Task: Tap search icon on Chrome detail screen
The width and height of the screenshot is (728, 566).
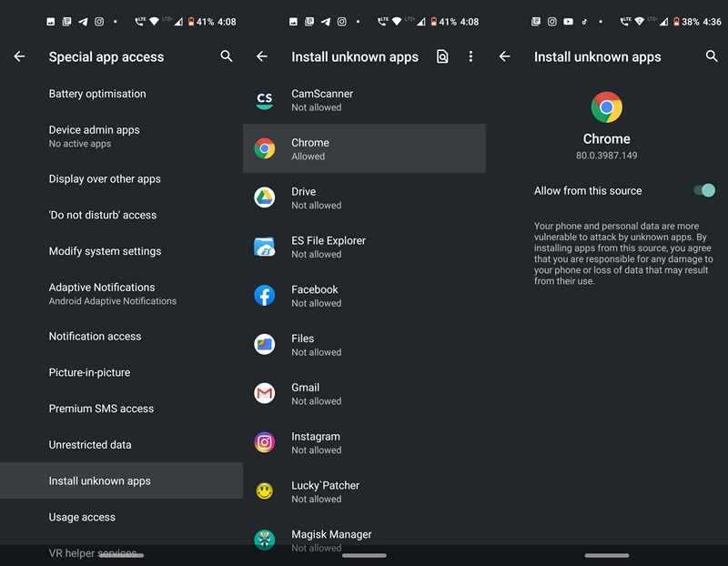Action: click(x=712, y=56)
